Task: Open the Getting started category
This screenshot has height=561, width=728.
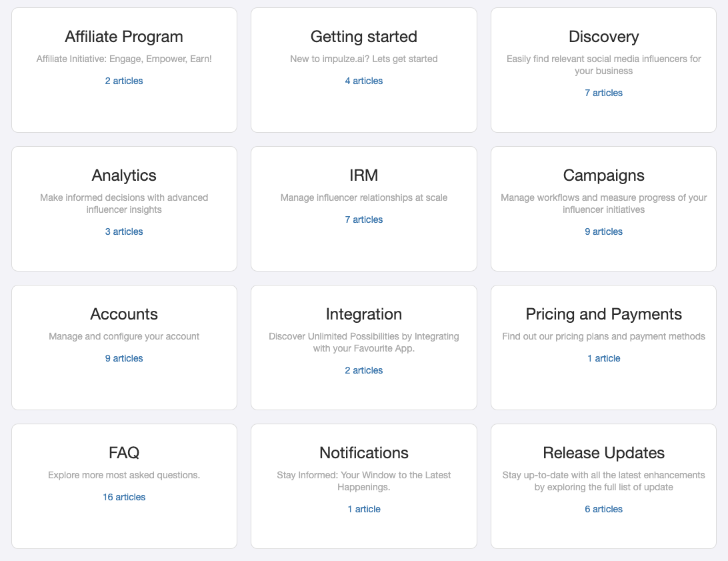Action: click(x=363, y=37)
